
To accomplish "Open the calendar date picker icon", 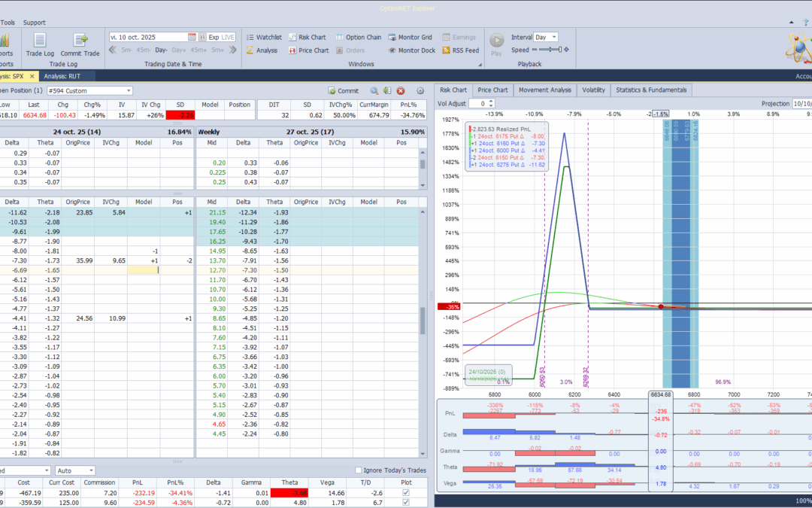I will coord(192,38).
